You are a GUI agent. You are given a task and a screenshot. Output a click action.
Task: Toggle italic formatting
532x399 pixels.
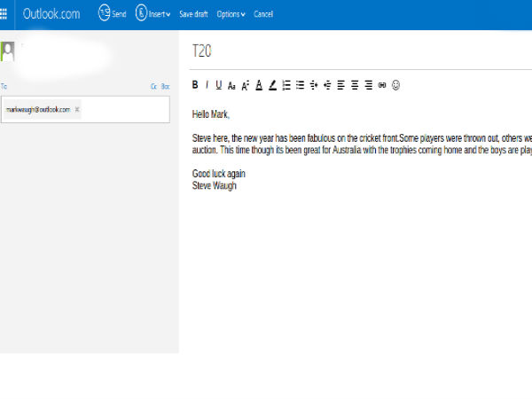tap(207, 85)
